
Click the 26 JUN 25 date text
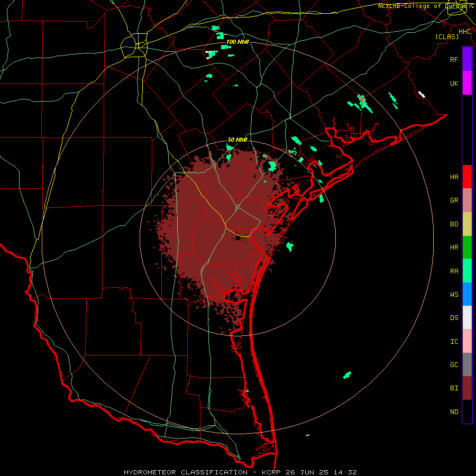click(x=307, y=472)
